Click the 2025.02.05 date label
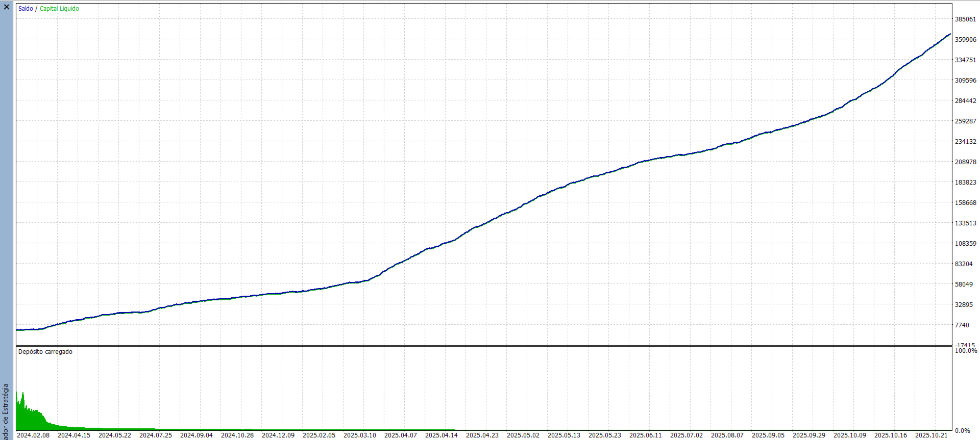Screen dimensions: 980x440 coord(319,435)
